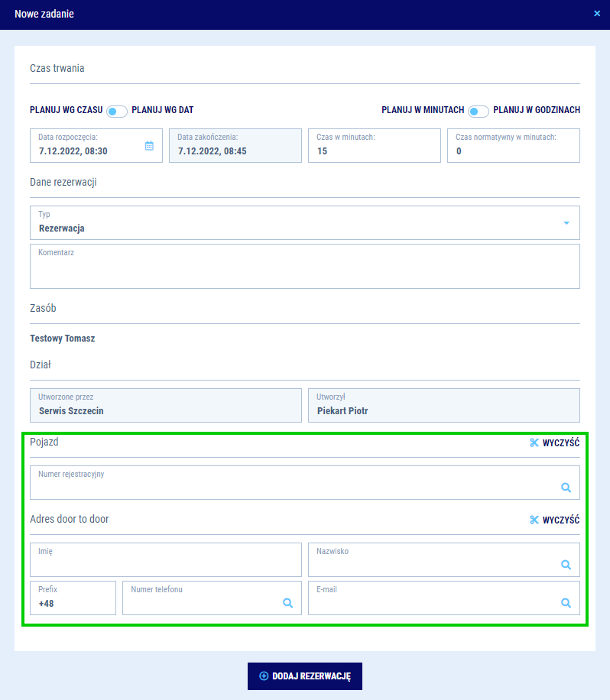
Task: Click Wyczyść in Adres door to door
Action: pyautogui.click(x=560, y=520)
